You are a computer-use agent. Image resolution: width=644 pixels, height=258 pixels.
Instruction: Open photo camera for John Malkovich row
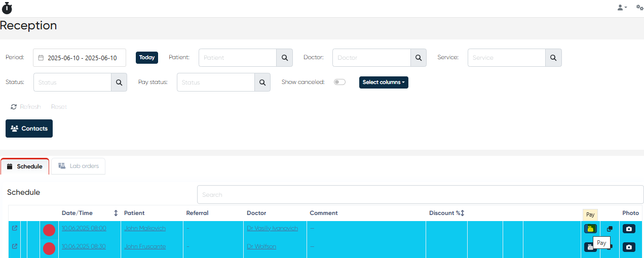(x=629, y=229)
